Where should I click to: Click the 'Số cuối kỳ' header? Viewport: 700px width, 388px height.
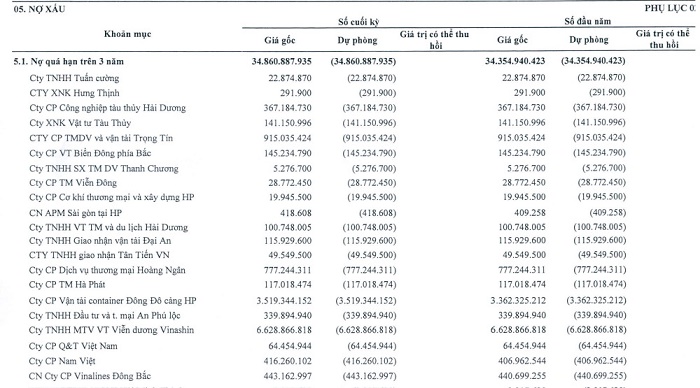pos(358,21)
